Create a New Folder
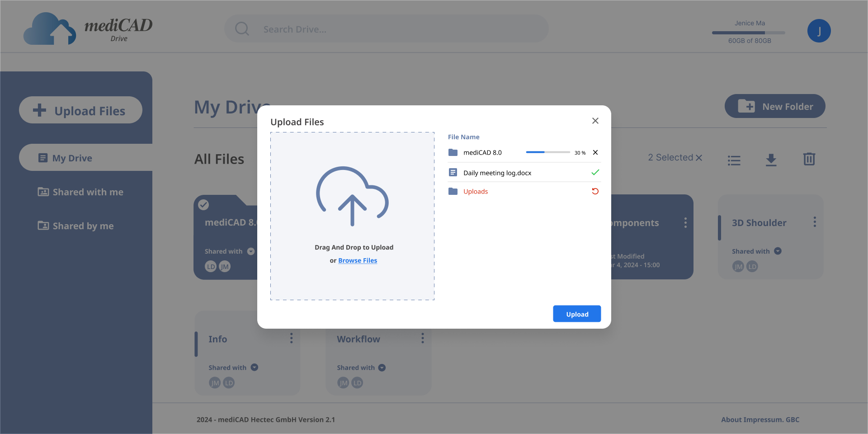This screenshot has width=868, height=434. pyautogui.click(x=775, y=106)
